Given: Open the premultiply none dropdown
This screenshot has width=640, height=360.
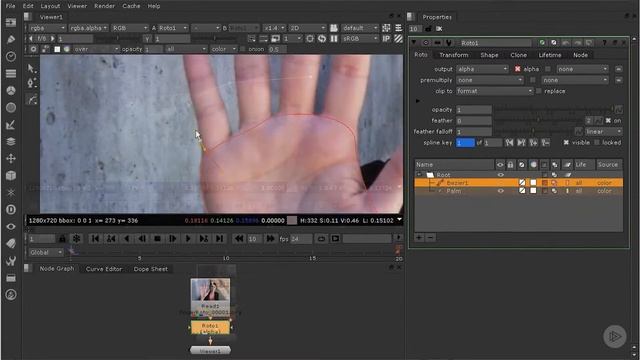Looking at the screenshot, I should [x=489, y=80].
